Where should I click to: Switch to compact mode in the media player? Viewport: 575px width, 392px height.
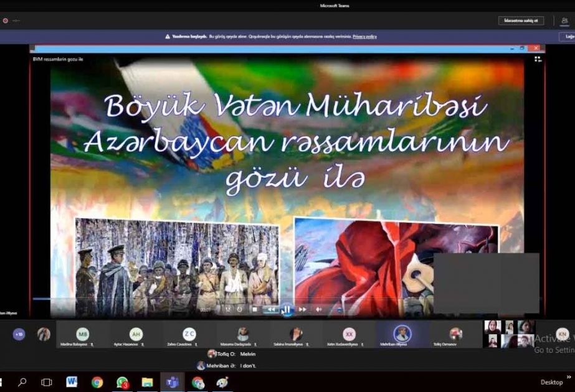[538, 59]
